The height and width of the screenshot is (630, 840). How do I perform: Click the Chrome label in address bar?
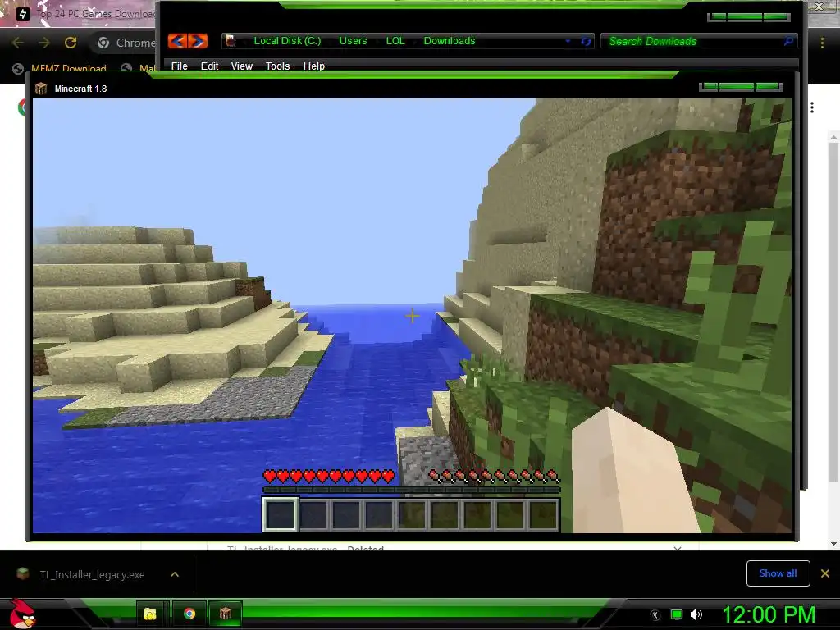tap(135, 43)
